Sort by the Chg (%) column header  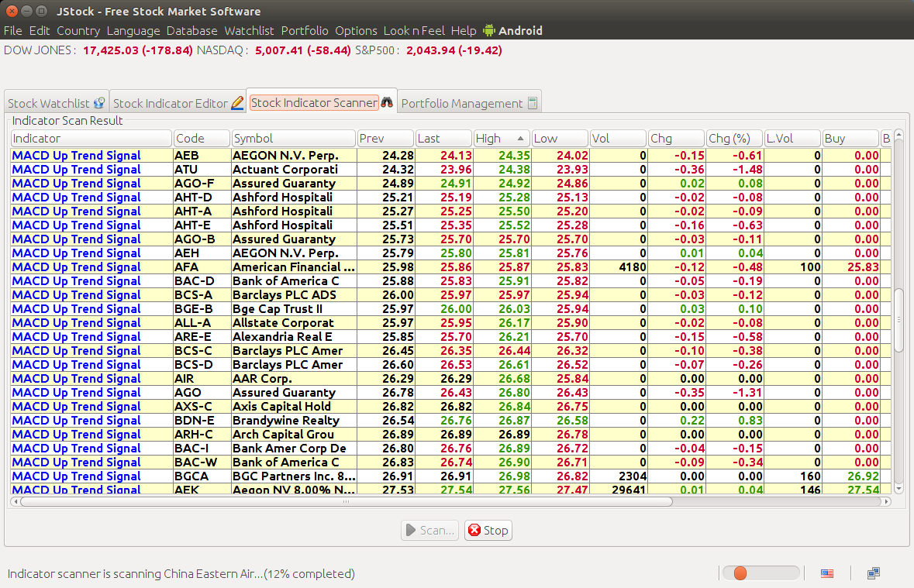pyautogui.click(x=734, y=139)
